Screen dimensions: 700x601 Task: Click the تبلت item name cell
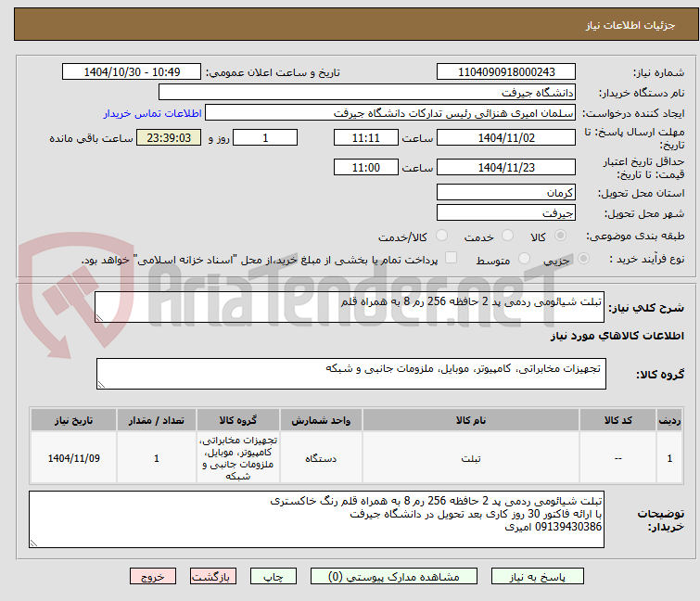[471, 458]
